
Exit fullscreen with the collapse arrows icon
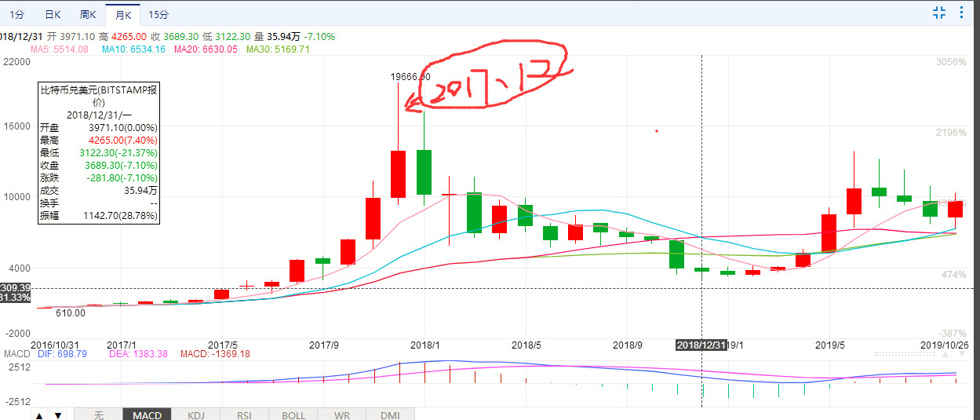click(939, 12)
